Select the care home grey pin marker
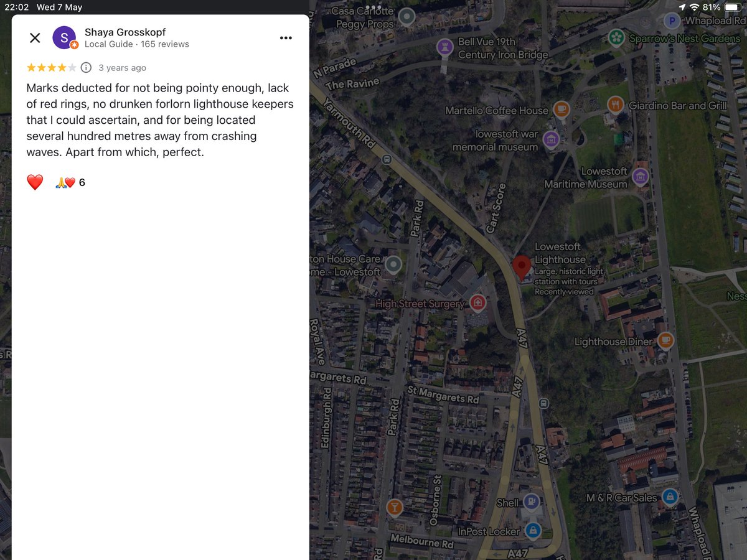 point(393,265)
